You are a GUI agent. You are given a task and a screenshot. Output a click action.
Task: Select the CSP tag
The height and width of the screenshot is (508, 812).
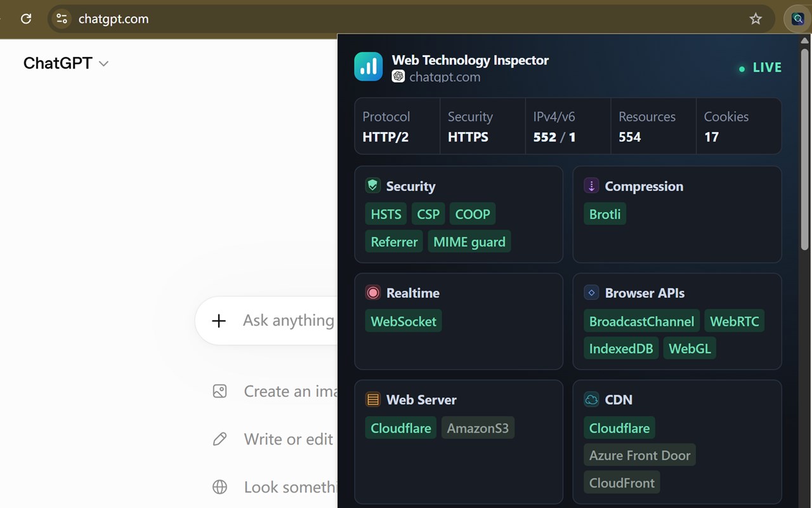tap(428, 214)
